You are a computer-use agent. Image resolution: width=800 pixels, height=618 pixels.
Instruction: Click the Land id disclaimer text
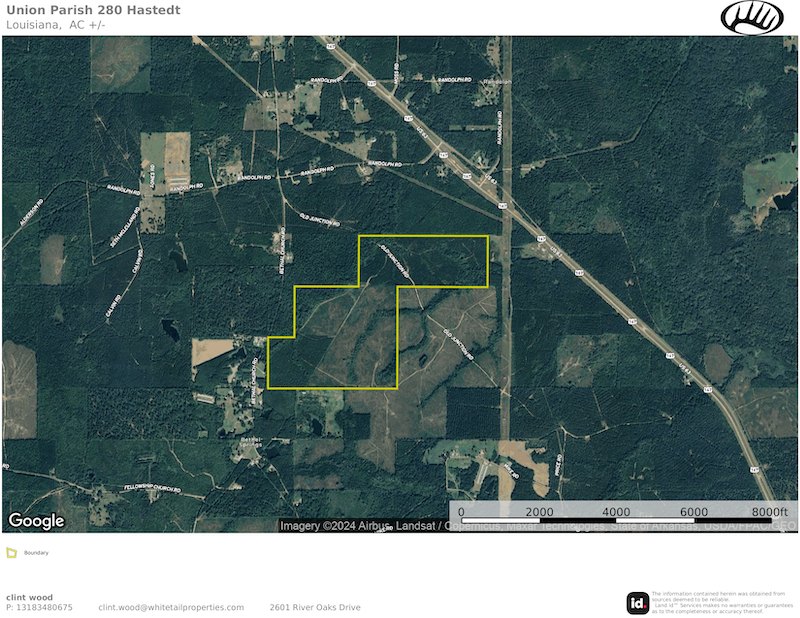[713, 603]
